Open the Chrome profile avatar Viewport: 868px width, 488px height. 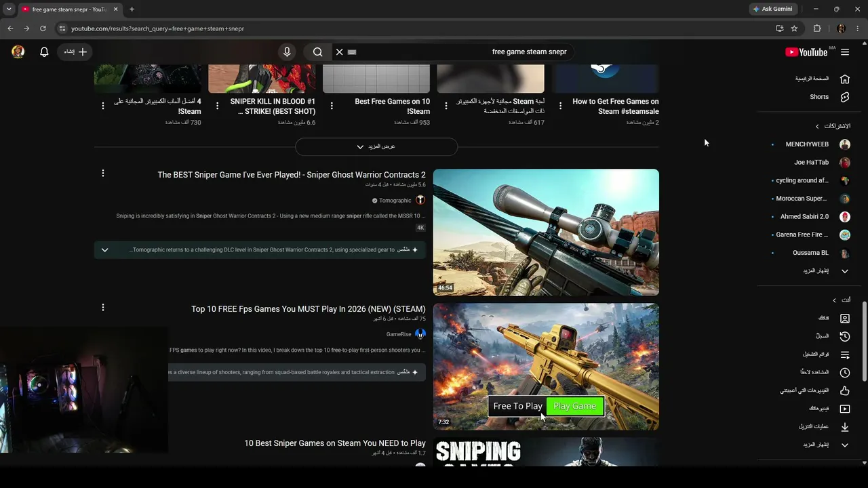click(x=842, y=28)
